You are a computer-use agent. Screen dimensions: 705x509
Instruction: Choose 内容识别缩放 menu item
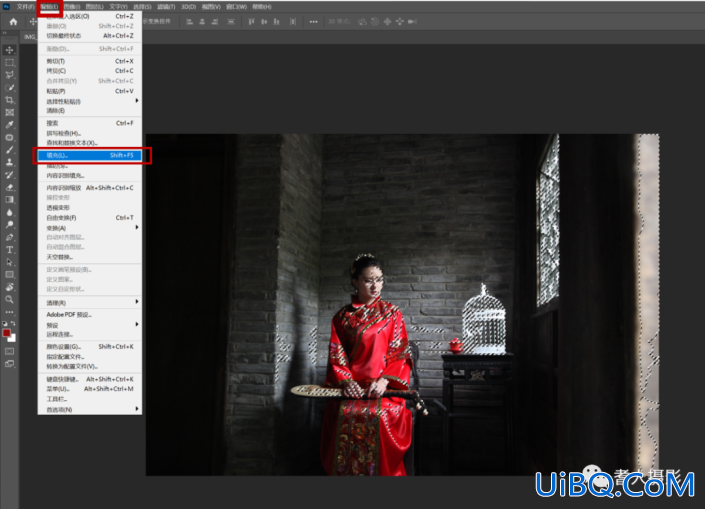pos(89,188)
